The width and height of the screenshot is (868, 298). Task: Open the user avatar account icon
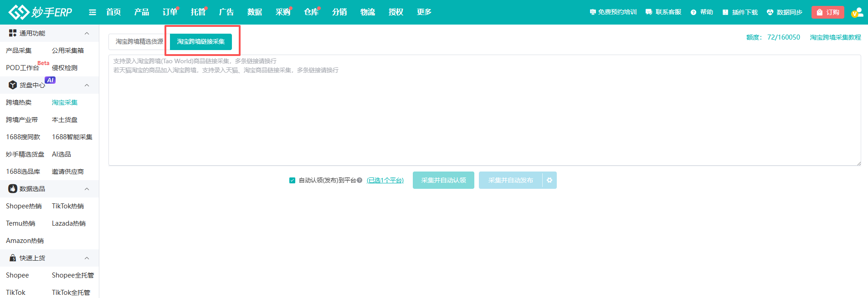coord(857,12)
